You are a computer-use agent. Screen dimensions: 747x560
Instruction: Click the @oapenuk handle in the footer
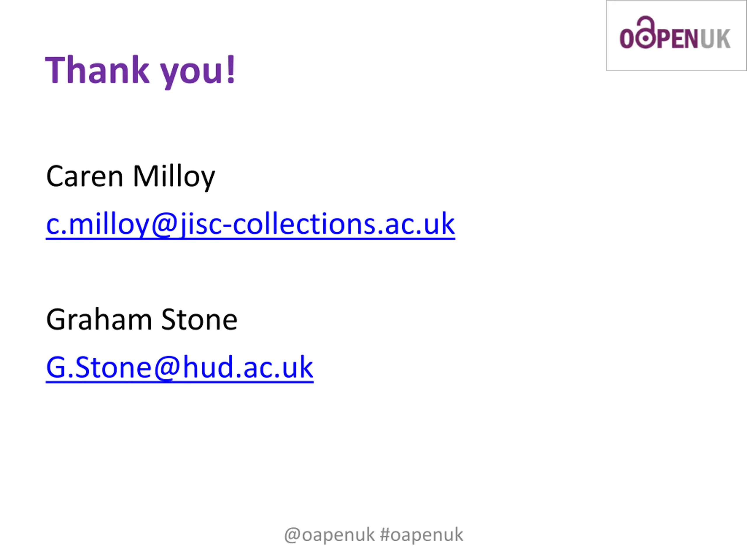coord(330,535)
